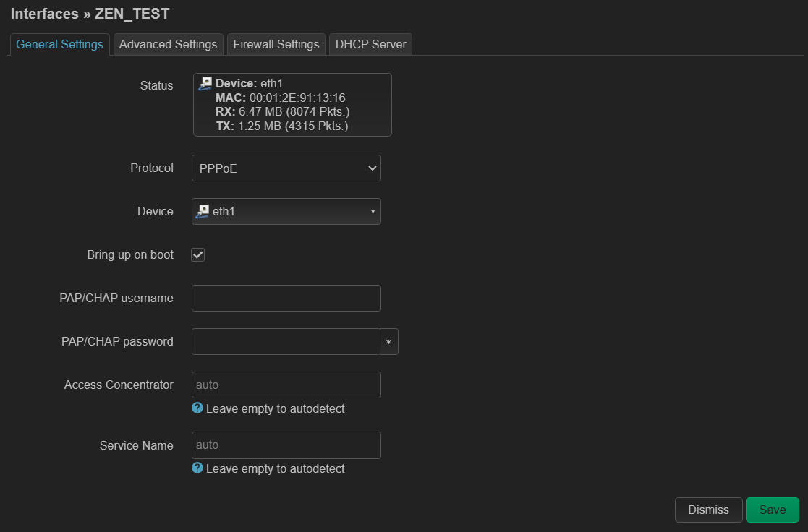Image resolution: width=808 pixels, height=532 pixels.
Task: Click the Service Name label
Action: tap(137, 445)
